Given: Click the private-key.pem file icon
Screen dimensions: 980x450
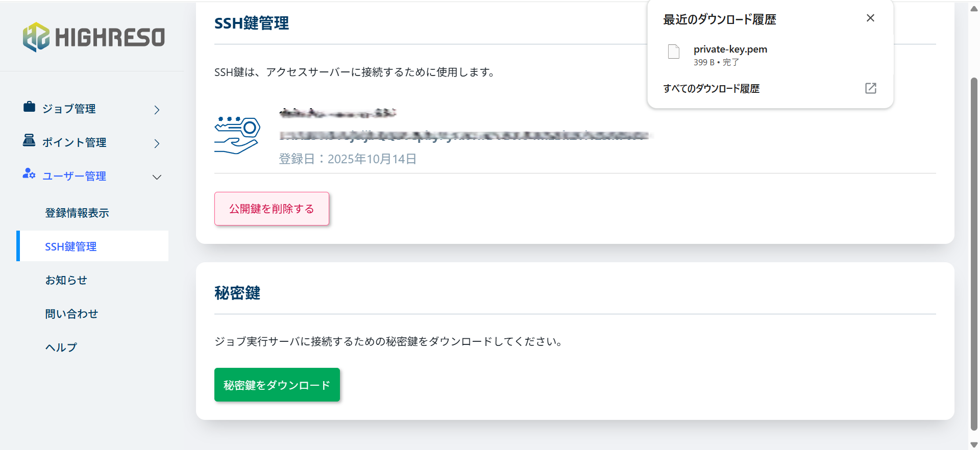Looking at the screenshot, I should (x=674, y=52).
